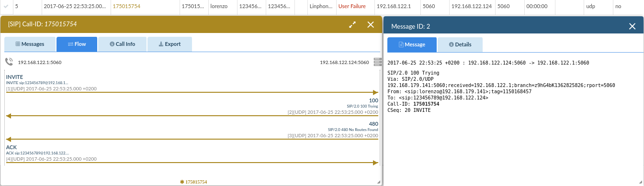Click the [3][UDP] flow arrow label
The width and height of the screenshot is (644, 186).
[x=333, y=135]
